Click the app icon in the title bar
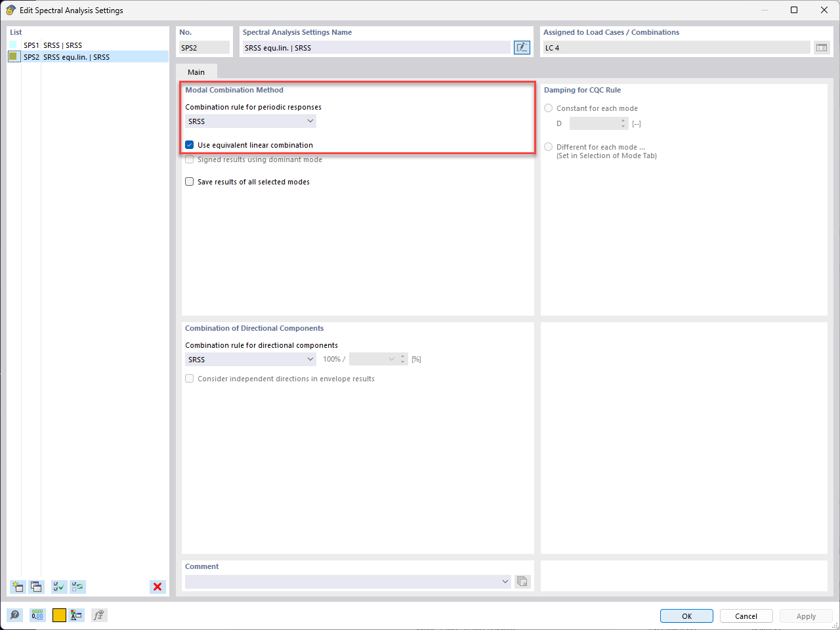Screen dimensions: 840x630 point(10,10)
